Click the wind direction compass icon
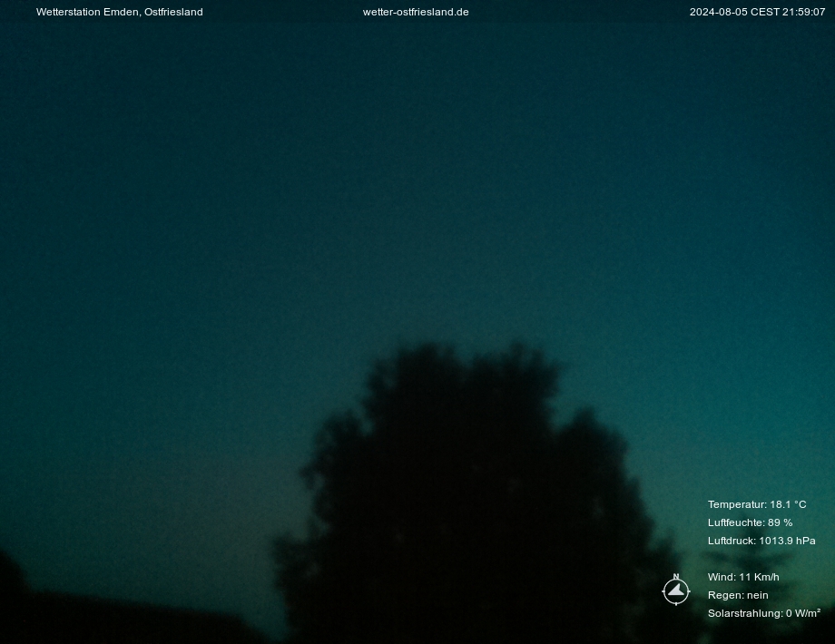835x644 pixels. click(676, 590)
